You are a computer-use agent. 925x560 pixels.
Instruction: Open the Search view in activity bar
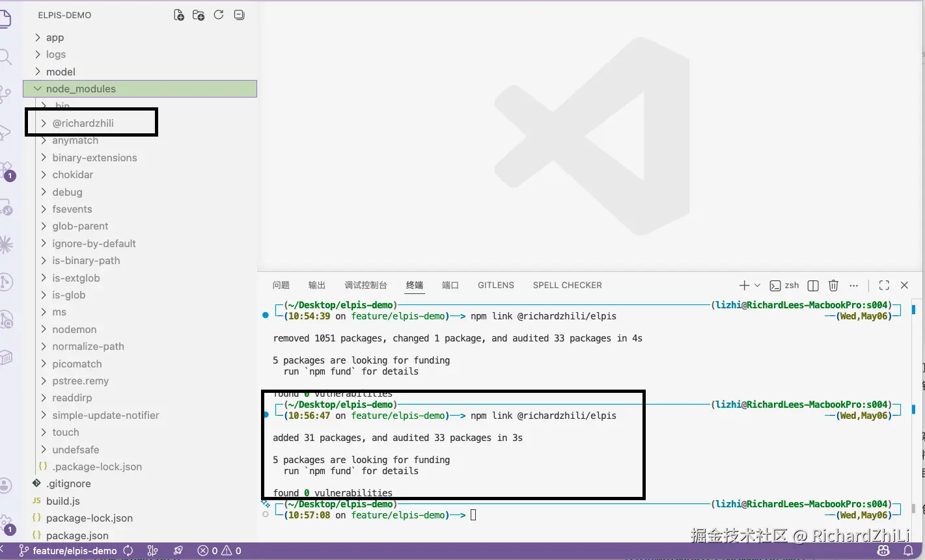pos(5,57)
